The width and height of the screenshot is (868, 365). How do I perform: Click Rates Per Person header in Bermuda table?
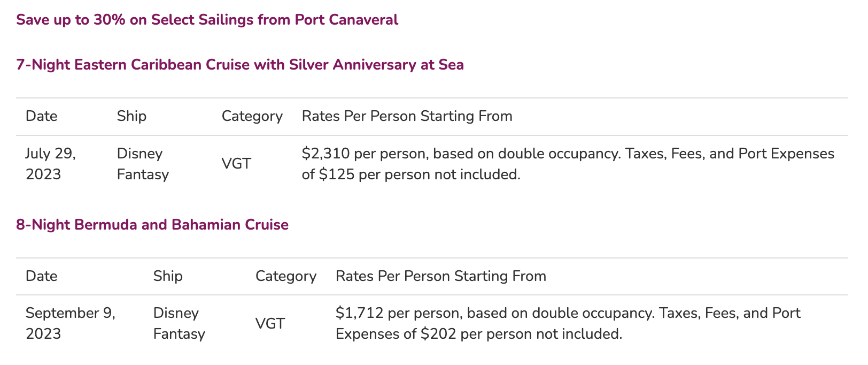[x=440, y=276]
